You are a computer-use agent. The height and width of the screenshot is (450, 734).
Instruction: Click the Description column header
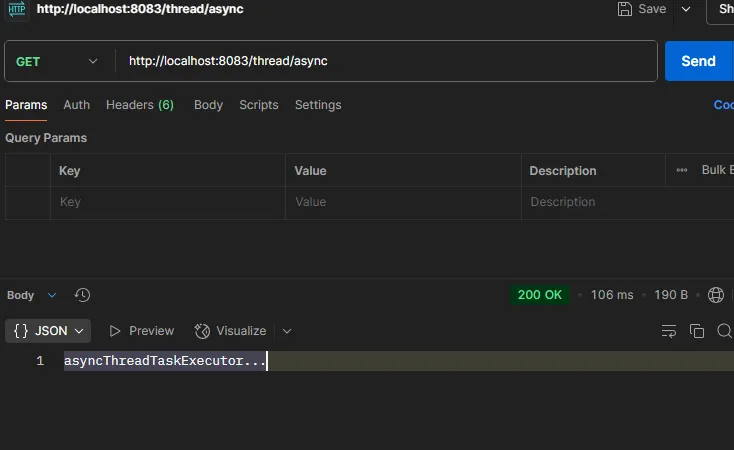(563, 171)
